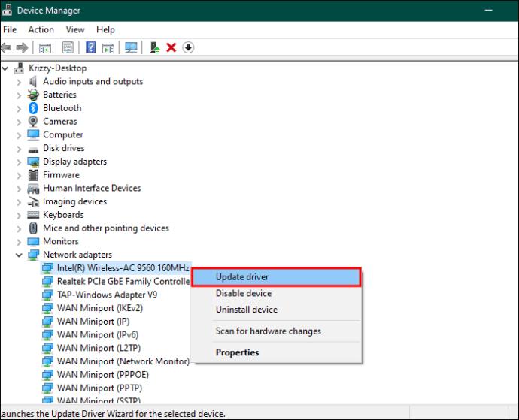Click Show/Hide Console Tree toolbar icon

[45, 48]
